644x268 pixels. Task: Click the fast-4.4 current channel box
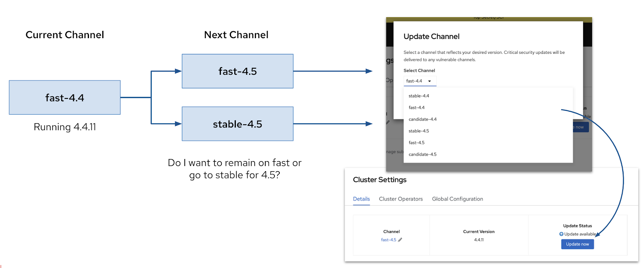pos(65,98)
